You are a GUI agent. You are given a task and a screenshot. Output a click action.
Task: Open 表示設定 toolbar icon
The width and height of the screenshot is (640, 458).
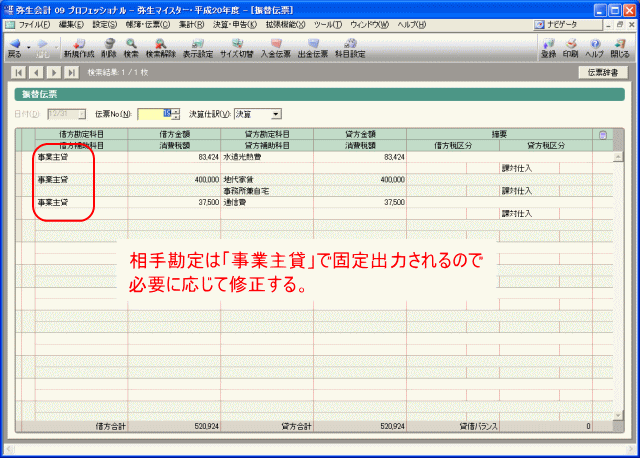(198, 48)
